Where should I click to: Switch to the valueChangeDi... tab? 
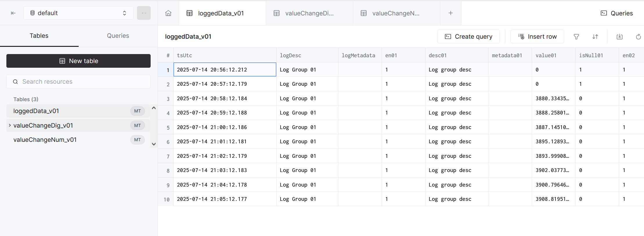click(x=309, y=13)
